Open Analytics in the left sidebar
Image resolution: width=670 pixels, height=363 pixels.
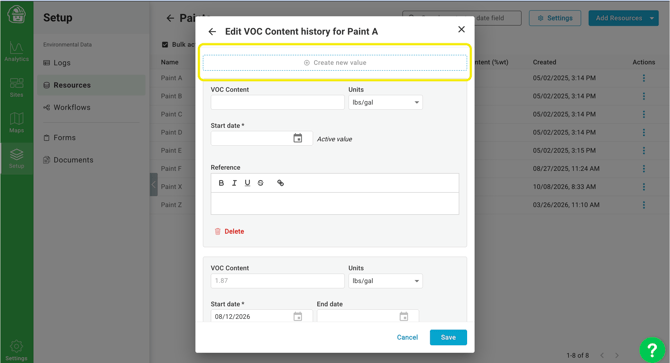pyautogui.click(x=17, y=52)
